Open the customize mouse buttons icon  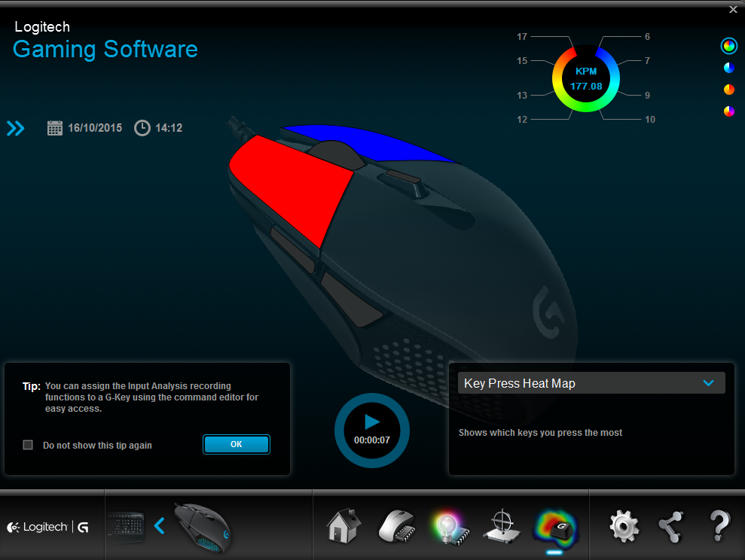pyautogui.click(x=396, y=525)
